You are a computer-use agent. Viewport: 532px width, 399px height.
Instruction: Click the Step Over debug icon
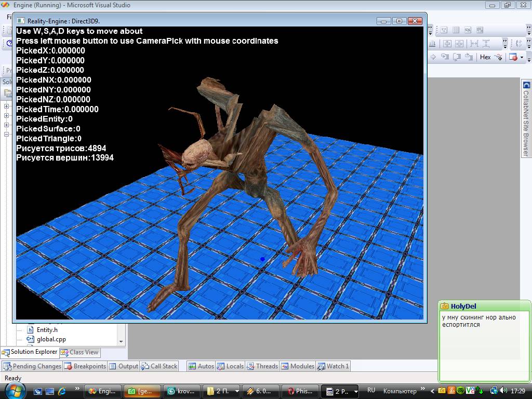(457, 57)
